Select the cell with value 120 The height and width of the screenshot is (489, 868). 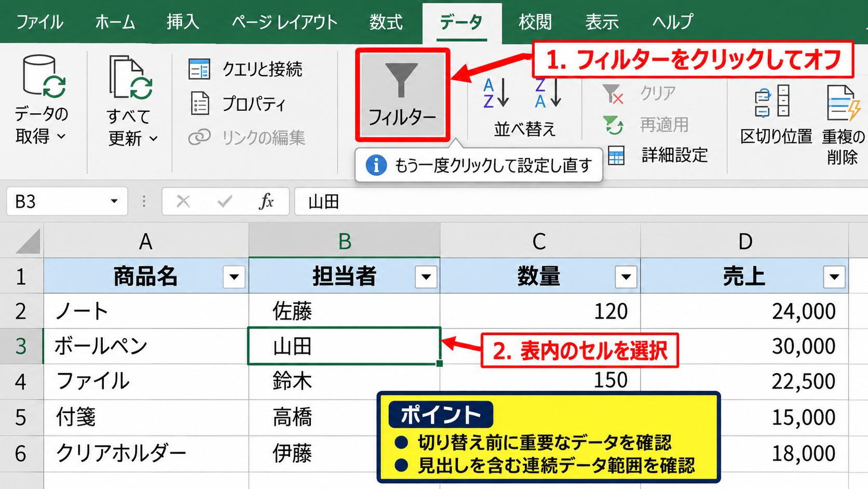540,311
